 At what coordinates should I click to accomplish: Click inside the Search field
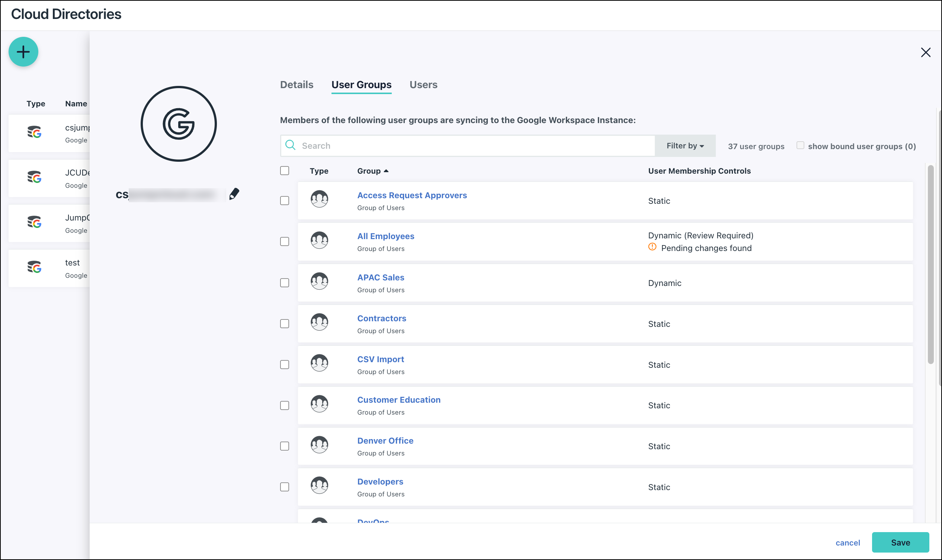click(415, 145)
